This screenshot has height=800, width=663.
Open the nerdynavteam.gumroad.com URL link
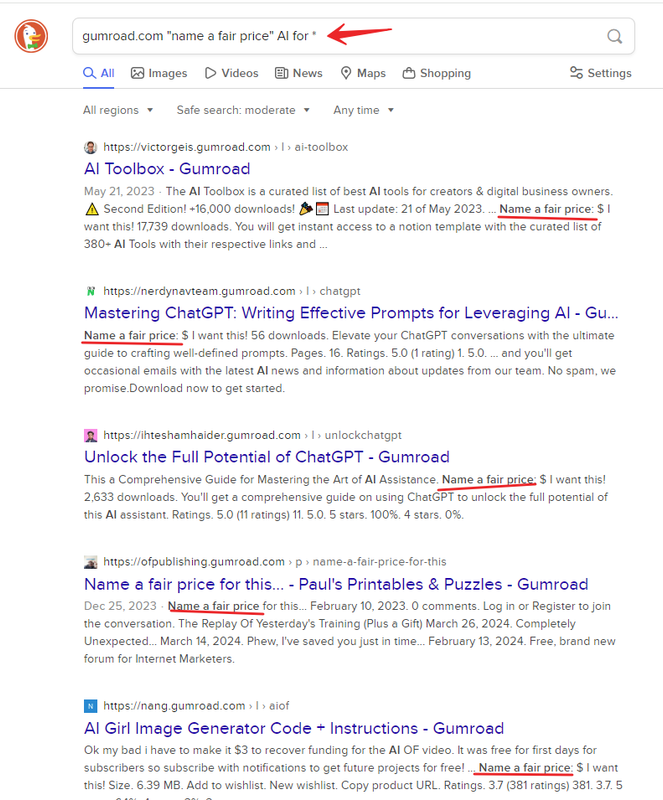point(232,291)
